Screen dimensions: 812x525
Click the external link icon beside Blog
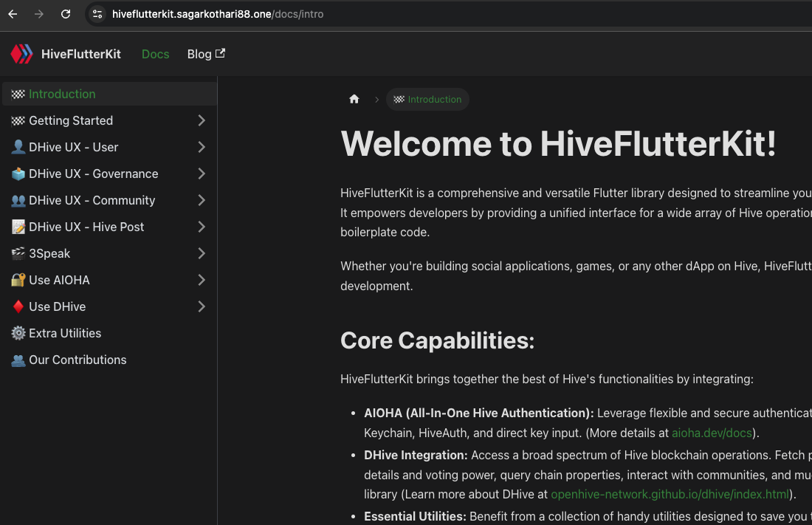pyautogui.click(x=220, y=53)
